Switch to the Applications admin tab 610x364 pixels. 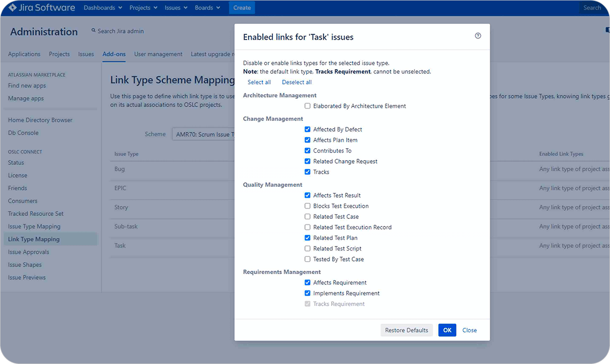[x=24, y=54]
